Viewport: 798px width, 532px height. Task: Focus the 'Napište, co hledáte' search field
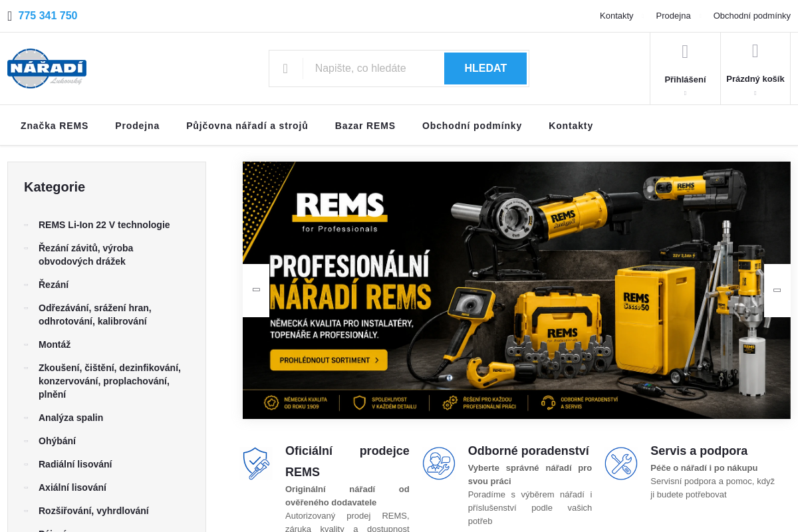(373, 68)
